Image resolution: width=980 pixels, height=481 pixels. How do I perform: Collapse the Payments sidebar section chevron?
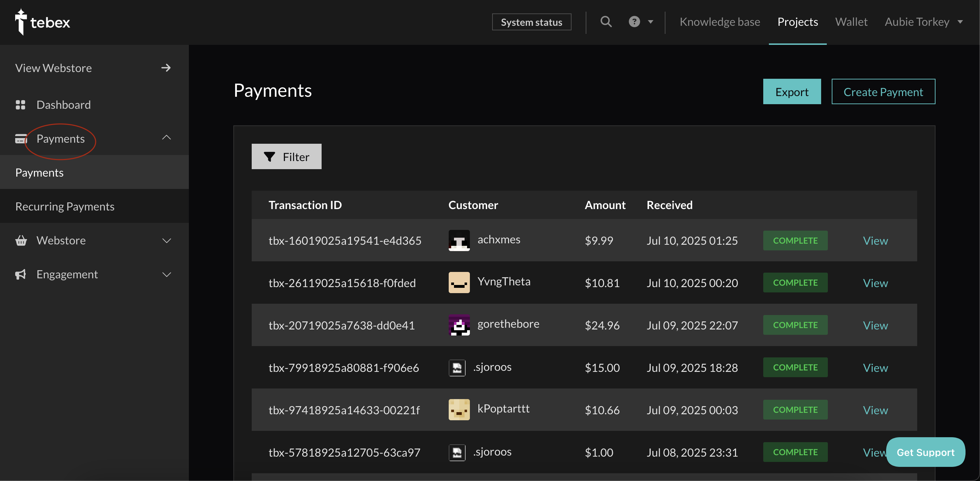point(167,137)
